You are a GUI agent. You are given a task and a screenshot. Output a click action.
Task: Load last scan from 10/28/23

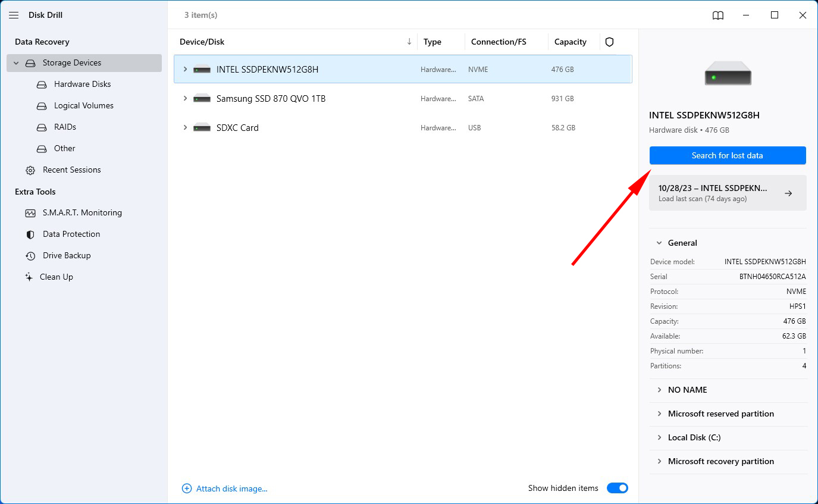(728, 193)
